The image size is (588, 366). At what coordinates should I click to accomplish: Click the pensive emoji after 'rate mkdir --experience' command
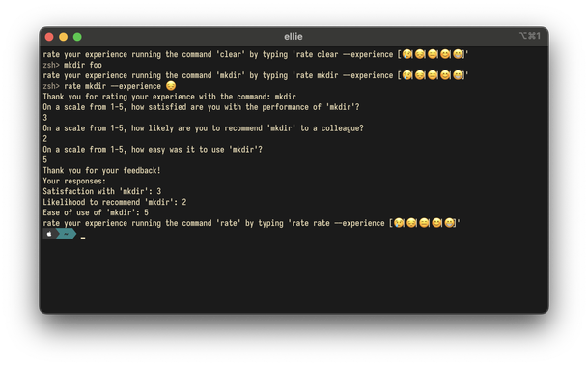point(171,86)
